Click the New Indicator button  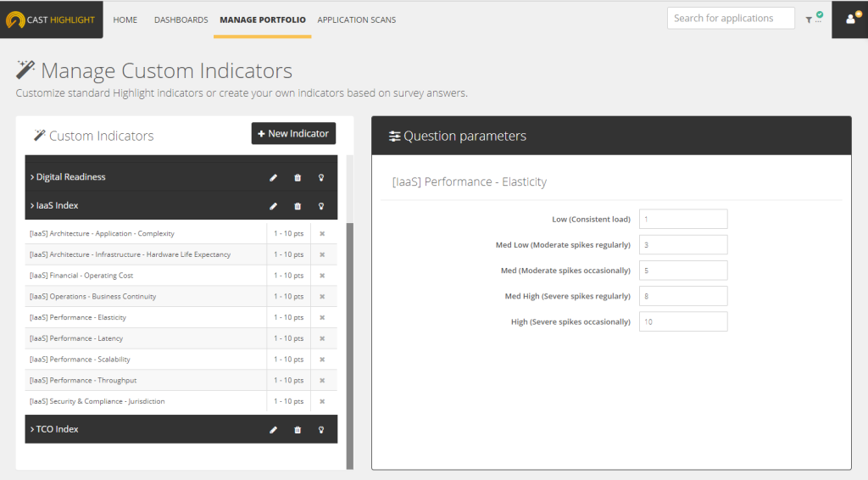point(293,134)
